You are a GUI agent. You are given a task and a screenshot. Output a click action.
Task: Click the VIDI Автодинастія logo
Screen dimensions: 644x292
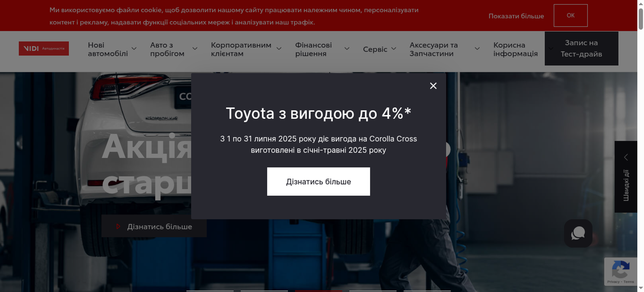(x=44, y=49)
